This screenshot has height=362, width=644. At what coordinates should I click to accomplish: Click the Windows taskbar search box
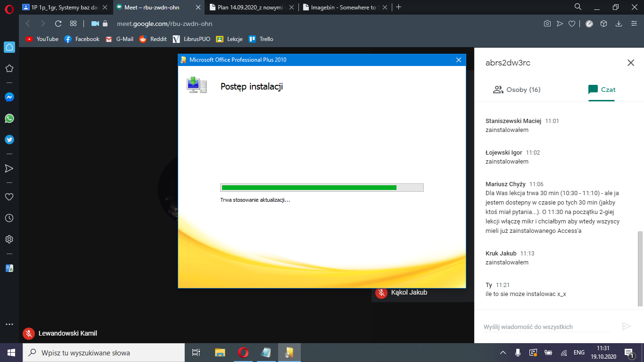point(104,353)
